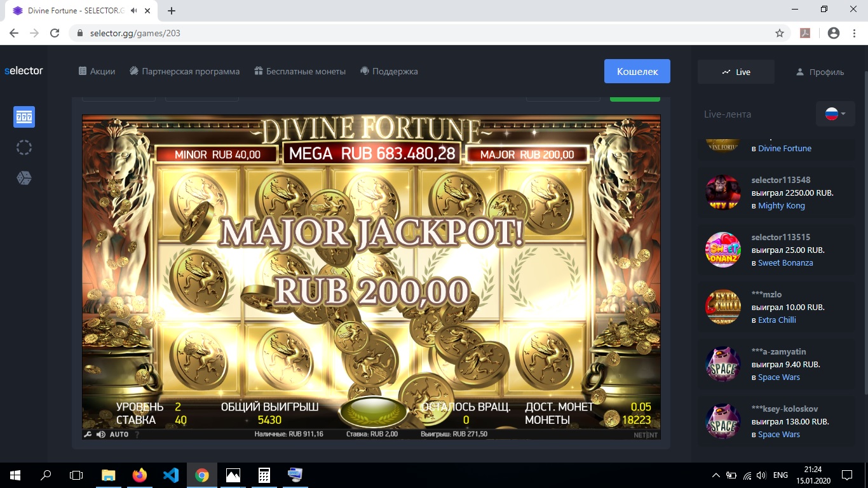Click the selector logo
The width and height of the screenshot is (868, 488).
[24, 71]
